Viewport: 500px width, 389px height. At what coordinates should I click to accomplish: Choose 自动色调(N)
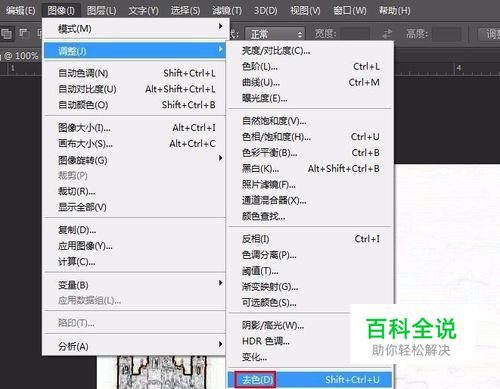(134, 73)
